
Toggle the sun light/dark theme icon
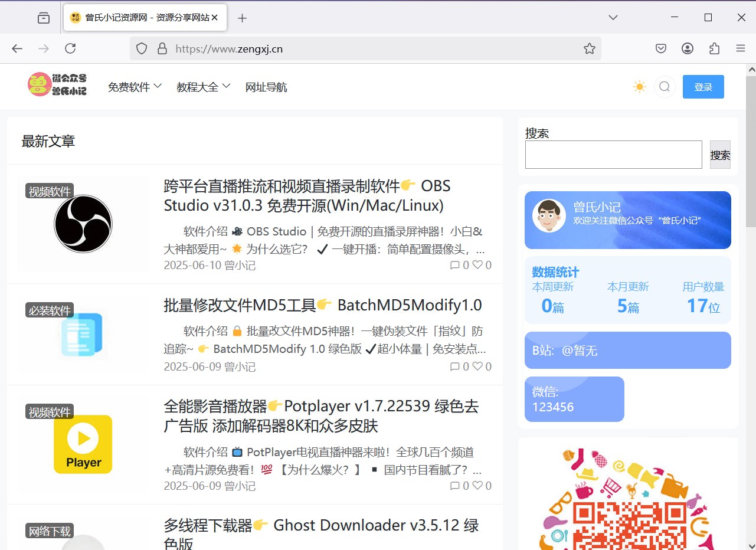click(639, 87)
